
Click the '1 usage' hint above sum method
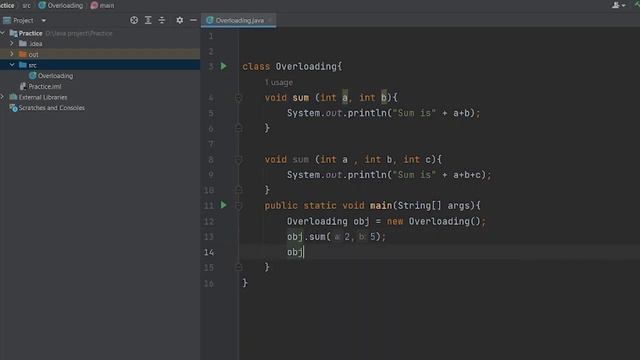(279, 82)
